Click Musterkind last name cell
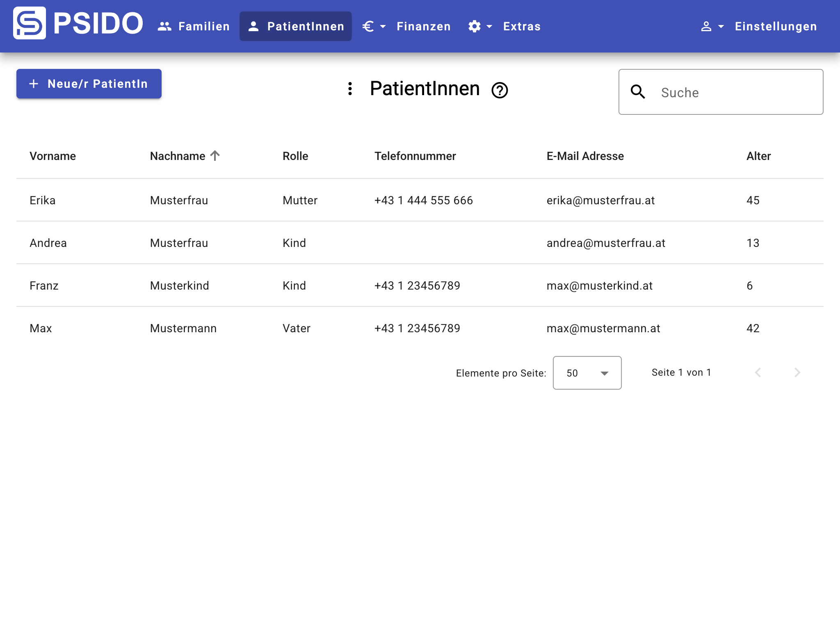Image resolution: width=840 pixels, height=630 pixels. 180,285
